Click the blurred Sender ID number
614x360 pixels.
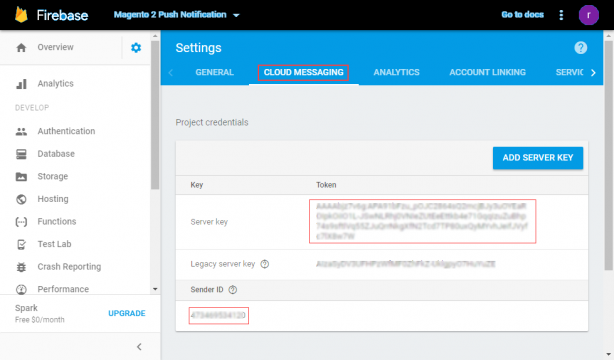[x=219, y=315]
